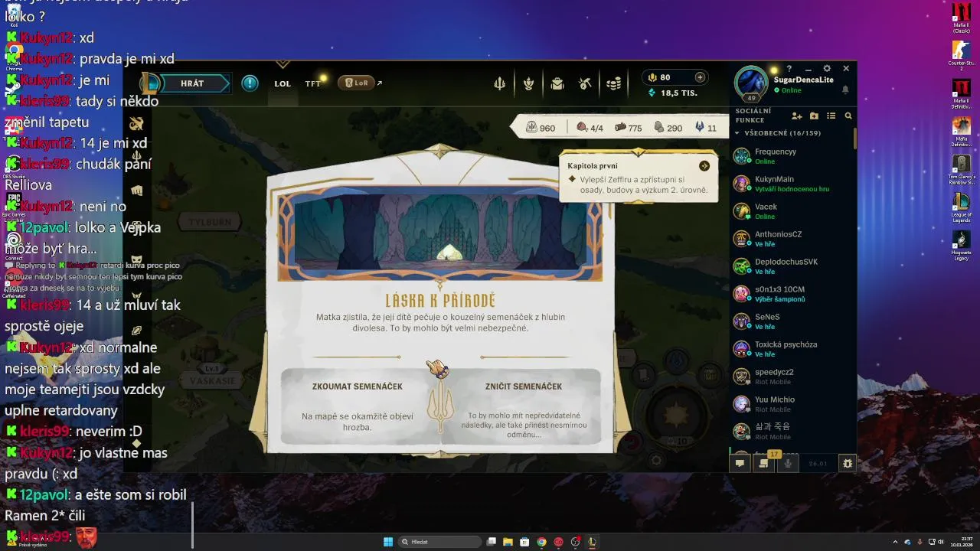Open the notifications bell icon
The image size is (980, 551).
845,90
